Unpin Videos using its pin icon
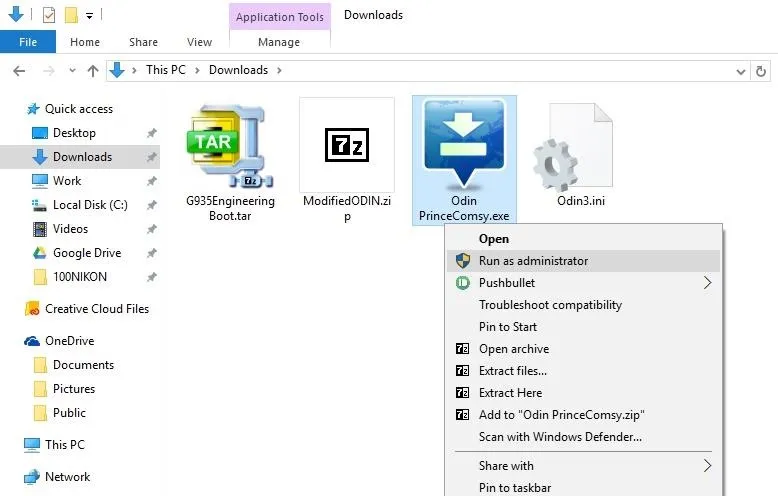The image size is (778, 496). [x=152, y=229]
